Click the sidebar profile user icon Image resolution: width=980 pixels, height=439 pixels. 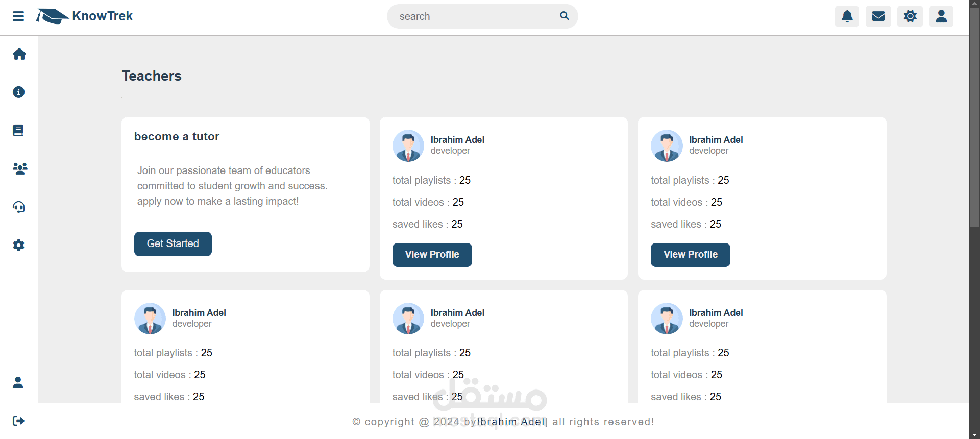click(18, 383)
